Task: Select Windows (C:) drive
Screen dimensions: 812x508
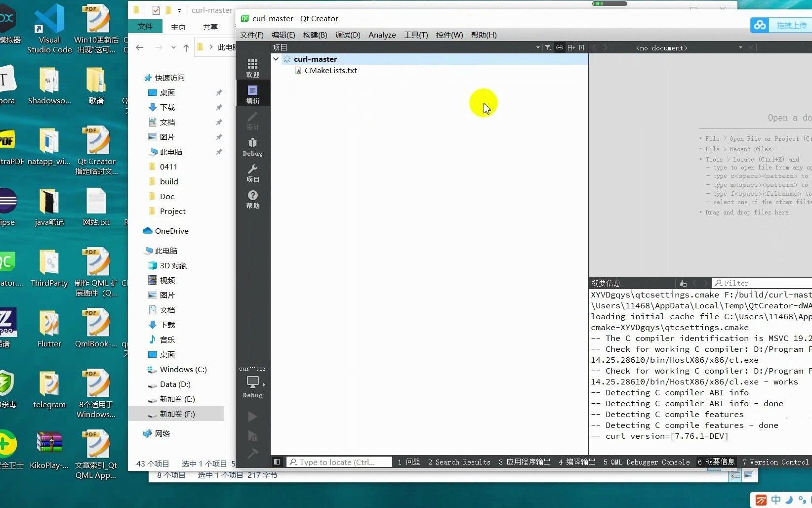Action: pos(177,369)
